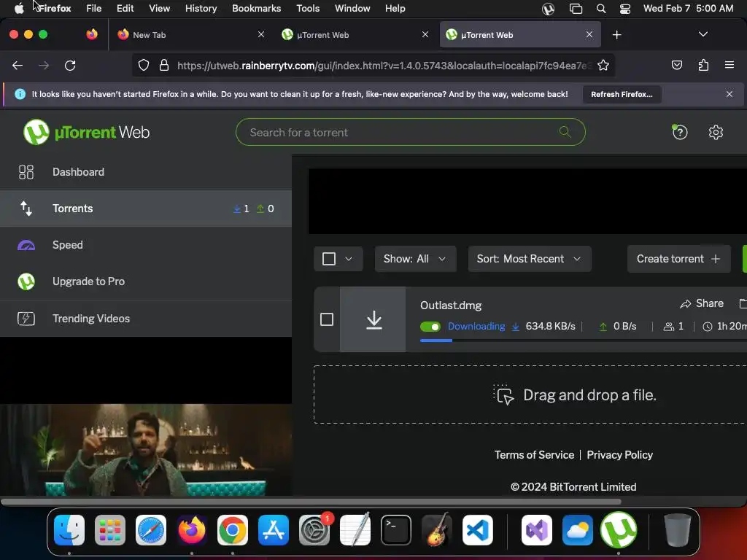
Task: Open the Firefox extensions puzzle icon
Action: [703, 65]
